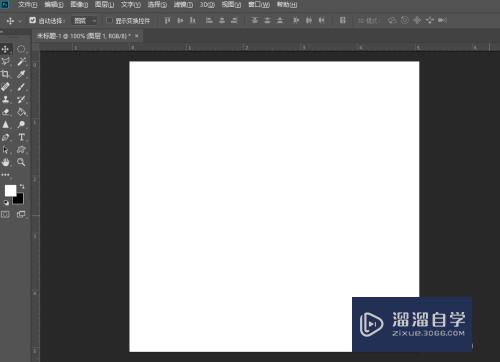Viewport: 500px width, 362px height.
Task: Switch to the 未标题-1 document tab
Action: pyautogui.click(x=84, y=36)
